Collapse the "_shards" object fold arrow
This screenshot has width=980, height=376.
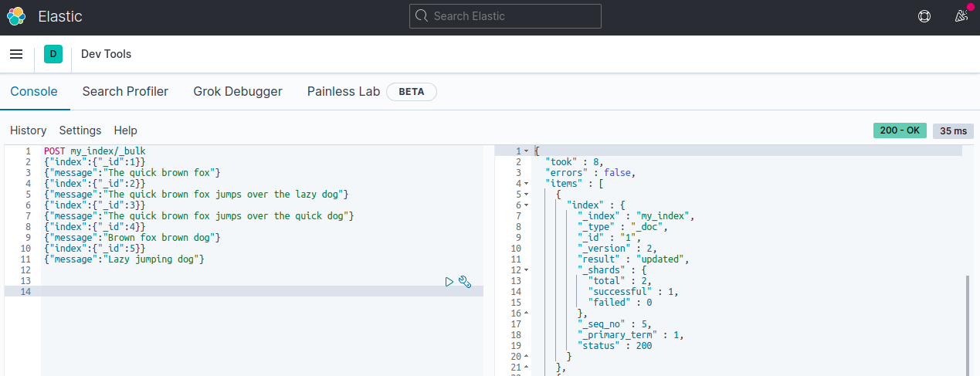click(527, 270)
